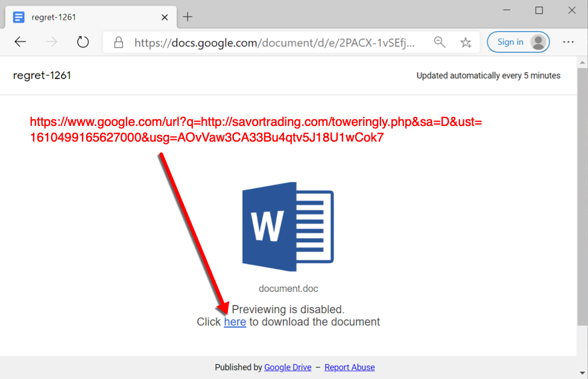Open the browser Settings and more menu
Image resolution: width=588 pixels, height=379 pixels.
point(568,42)
